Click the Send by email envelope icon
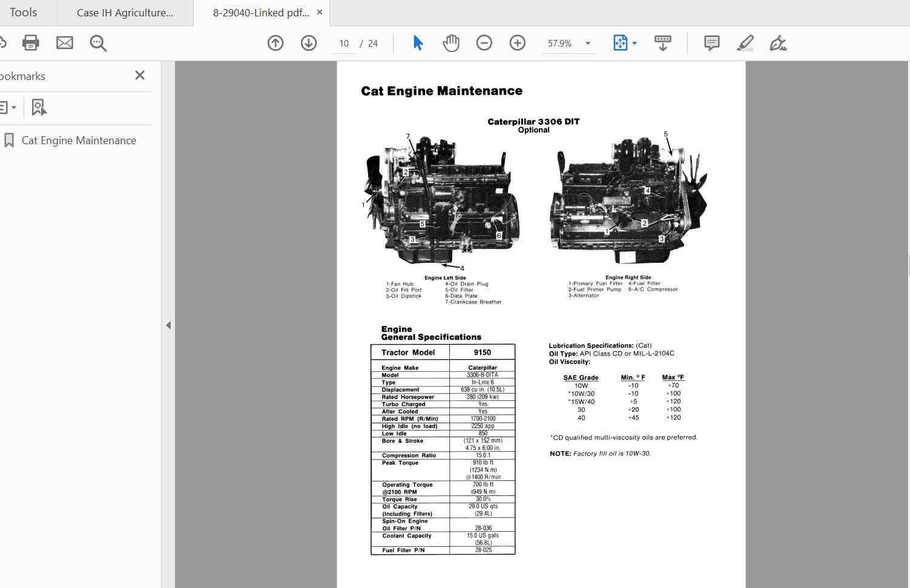910x588 pixels. pyautogui.click(x=65, y=43)
